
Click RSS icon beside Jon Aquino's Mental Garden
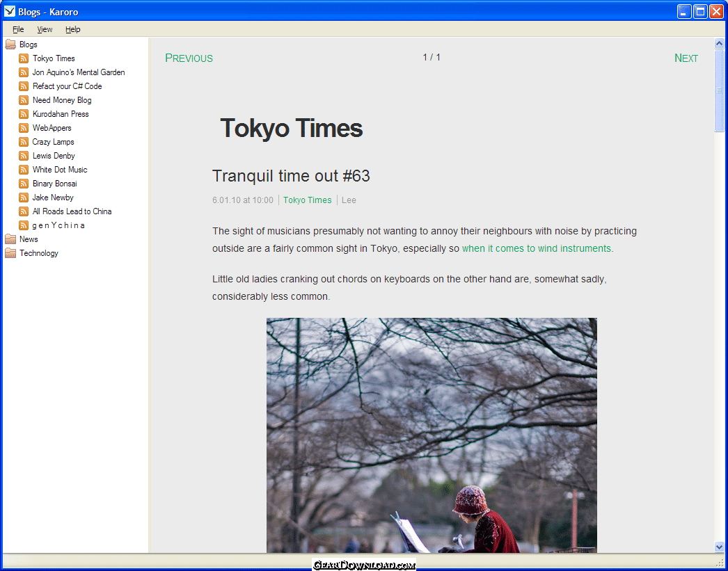click(24, 72)
